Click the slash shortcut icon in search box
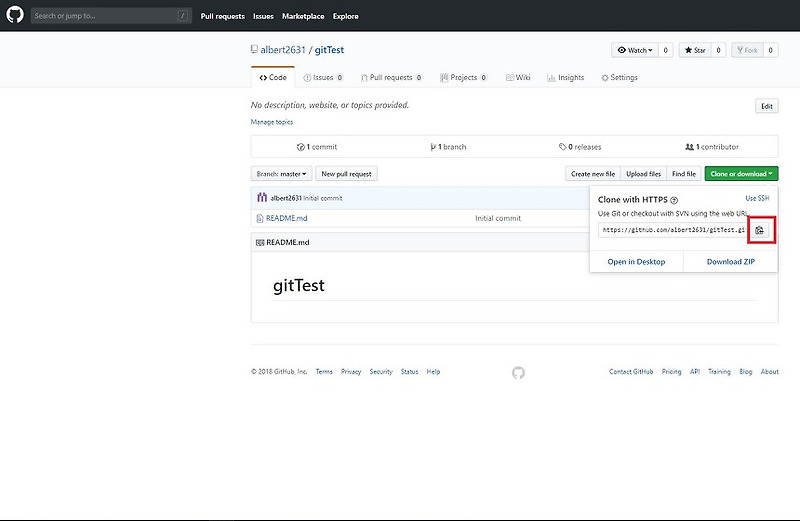This screenshot has height=521, width=800. [x=183, y=16]
